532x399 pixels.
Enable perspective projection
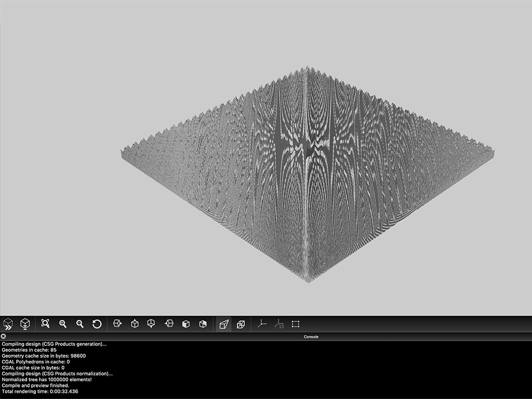coord(224,323)
